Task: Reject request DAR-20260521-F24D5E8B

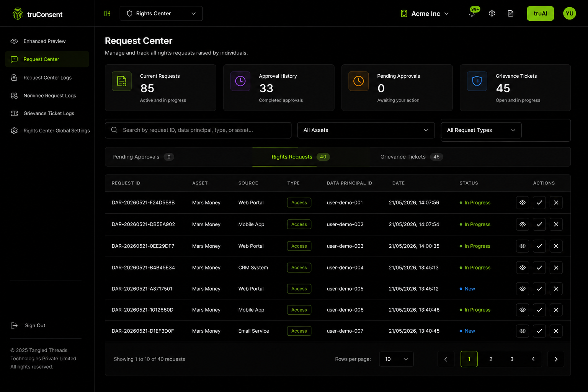Action: click(556, 203)
